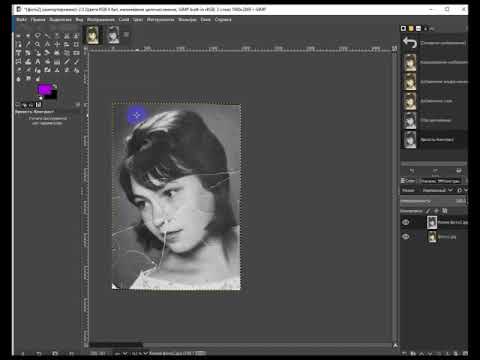The width and height of the screenshot is (480, 360).
Task: Select the Flip tool
Action: click(76, 53)
